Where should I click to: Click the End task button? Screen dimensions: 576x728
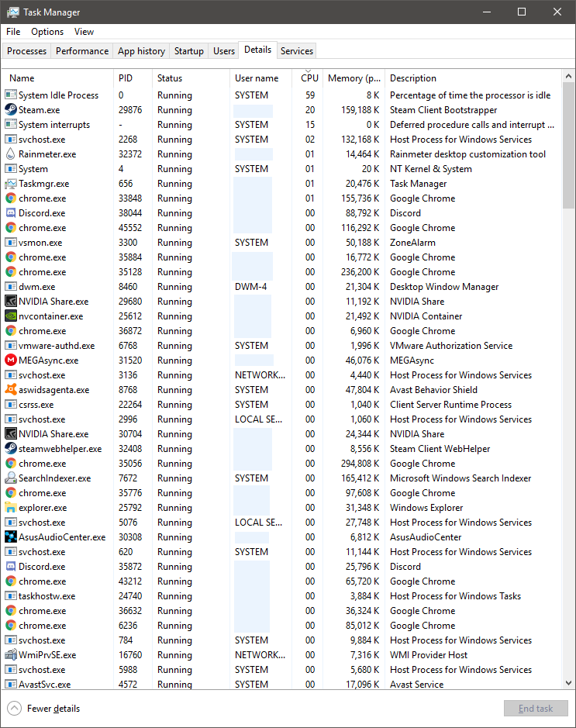(x=536, y=709)
